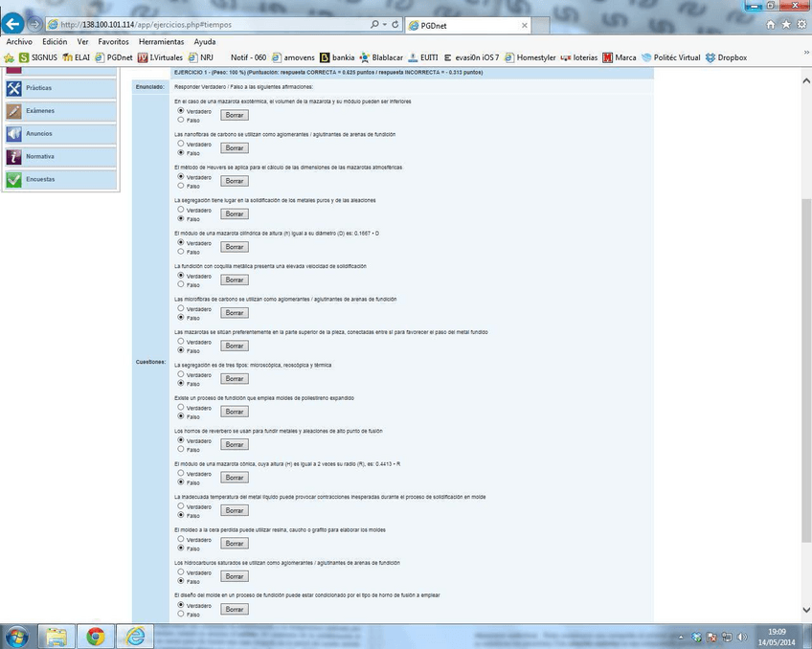Viewport: 812px width, 649px height.
Task: Go back with the browser back arrow
Action: point(12,24)
